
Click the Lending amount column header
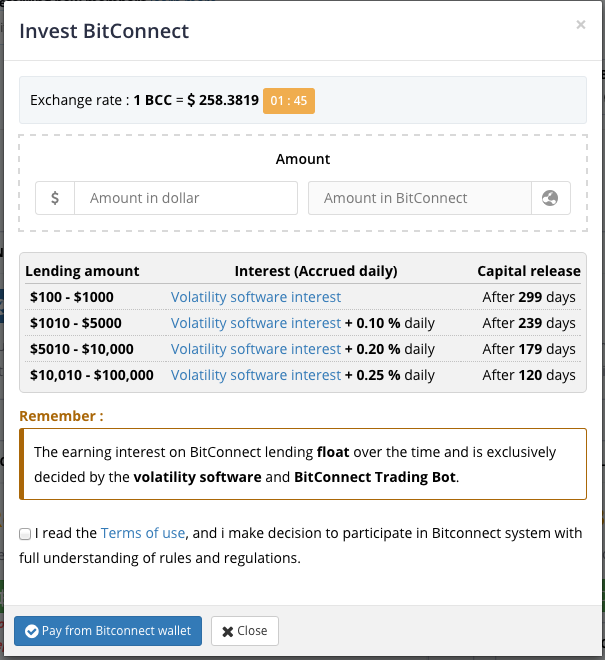coord(82,271)
